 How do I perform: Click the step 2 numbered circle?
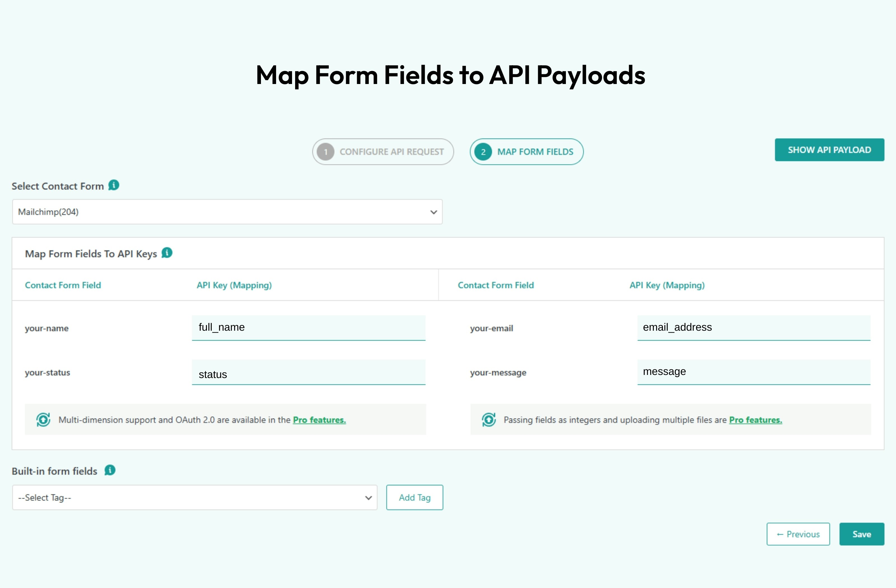coord(483,152)
